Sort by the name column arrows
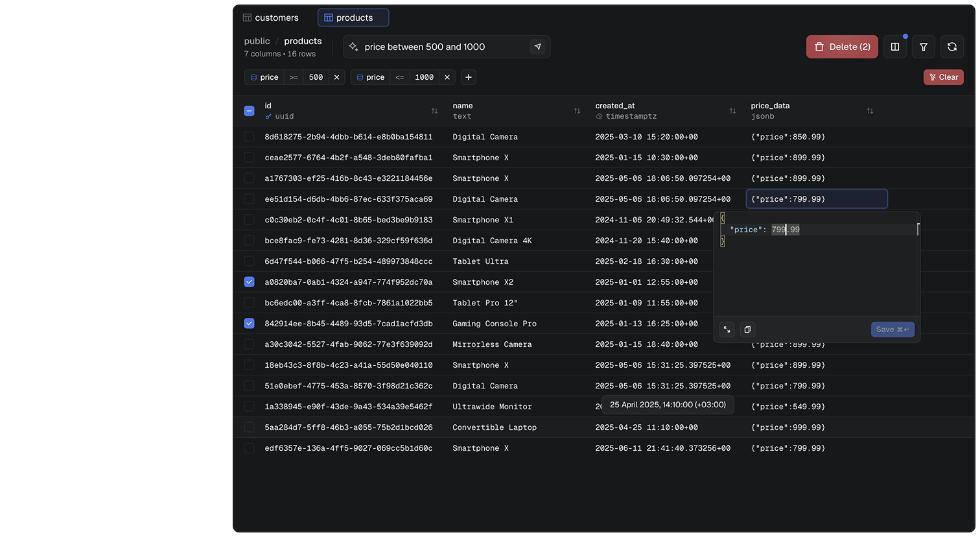The height and width of the screenshot is (537, 980). coord(577,111)
